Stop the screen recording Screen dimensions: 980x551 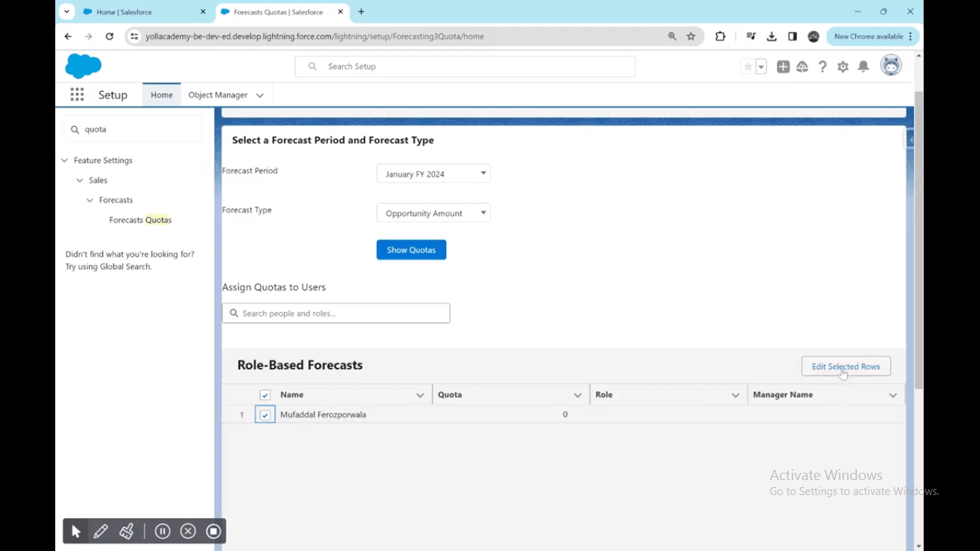(x=213, y=532)
